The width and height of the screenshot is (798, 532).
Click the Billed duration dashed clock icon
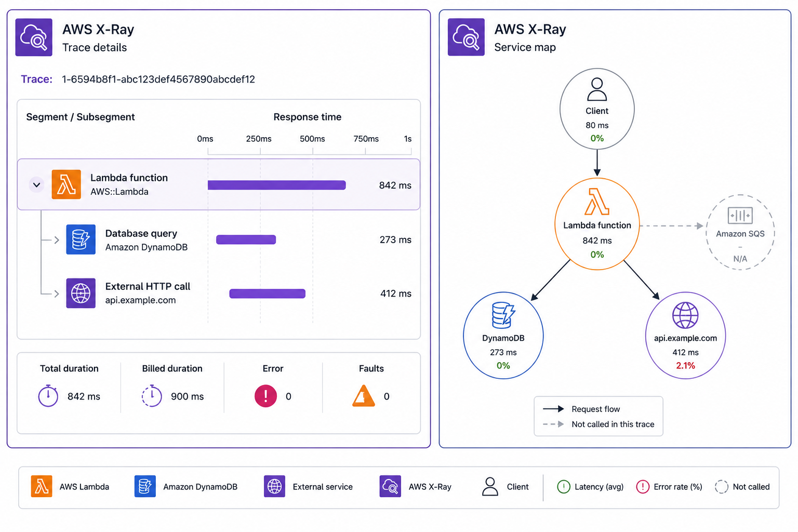(x=152, y=396)
